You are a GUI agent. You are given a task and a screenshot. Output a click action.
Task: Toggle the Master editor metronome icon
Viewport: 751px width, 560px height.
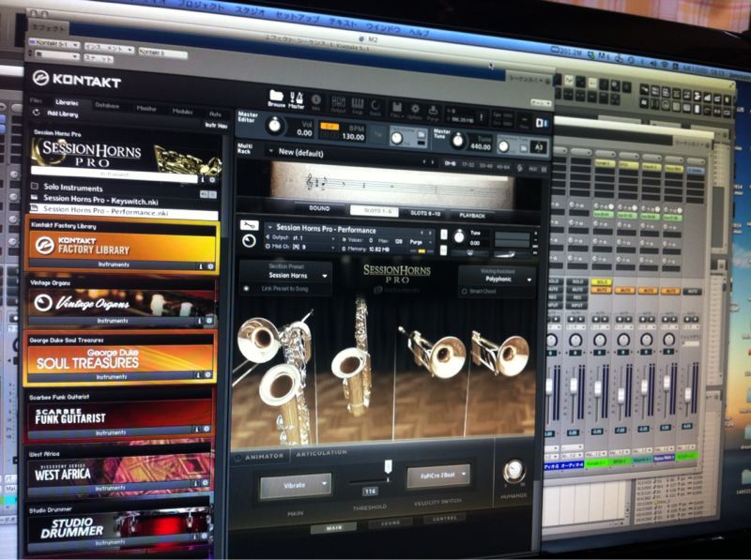296,99
